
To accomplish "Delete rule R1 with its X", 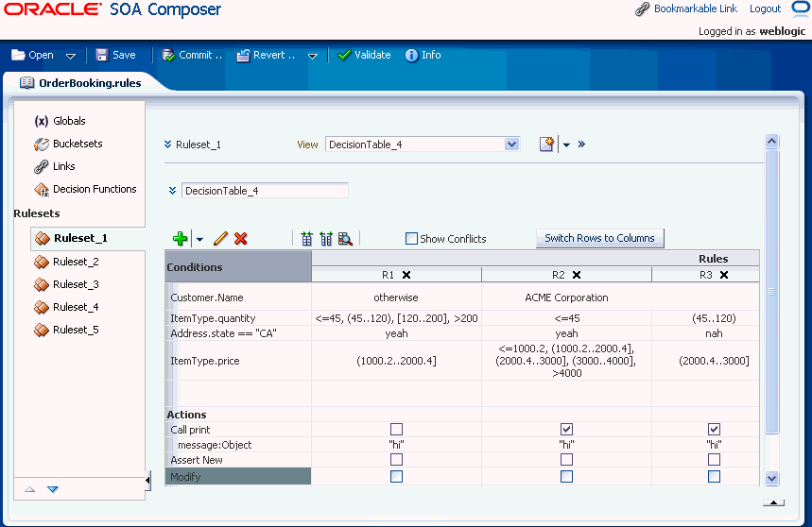I will click(406, 275).
